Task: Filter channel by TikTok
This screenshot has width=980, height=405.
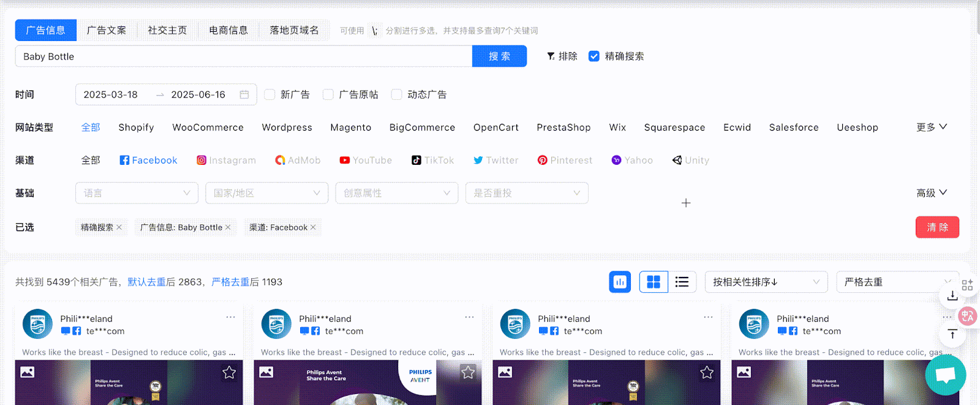Action: (433, 160)
